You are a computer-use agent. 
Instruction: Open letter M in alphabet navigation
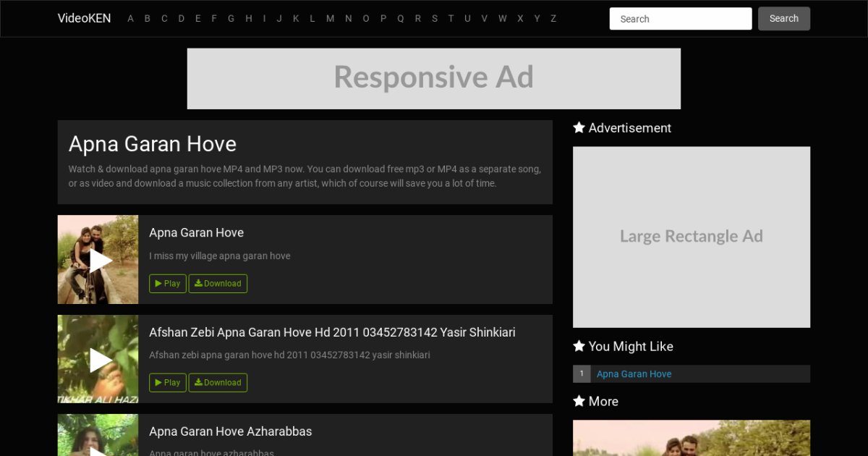[x=330, y=19]
